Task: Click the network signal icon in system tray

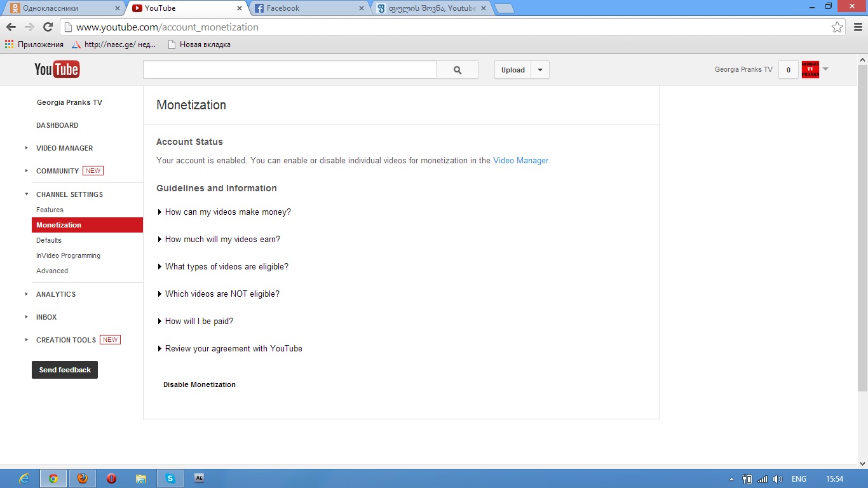Action: pyautogui.click(x=763, y=479)
